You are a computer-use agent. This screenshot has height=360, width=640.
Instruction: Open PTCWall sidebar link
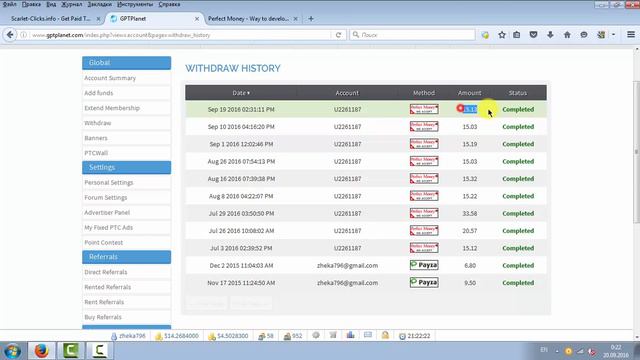pyautogui.click(x=96, y=153)
